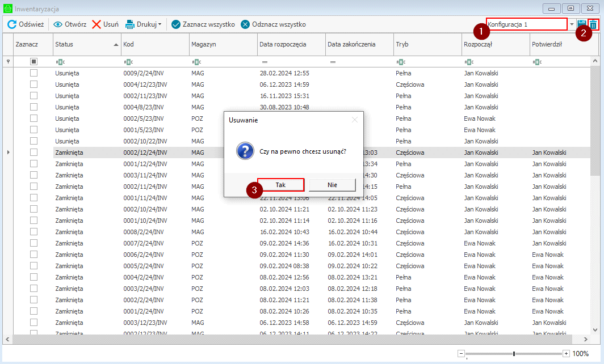604x364 pixels.
Task: Click the Konfiguracja 1 input field
Action: click(526, 24)
